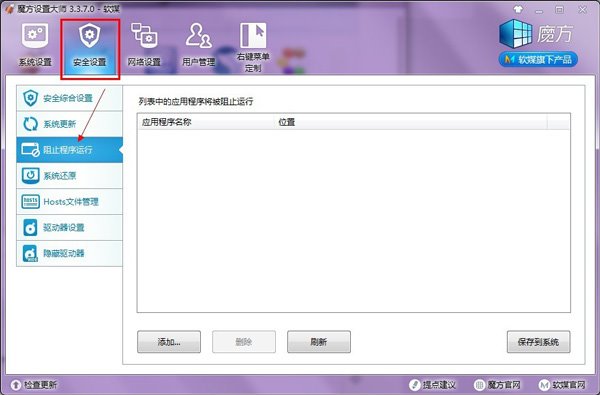Click 软媒旗下产品 badge
Image resolution: width=600 pixels, height=395 pixels.
538,59
